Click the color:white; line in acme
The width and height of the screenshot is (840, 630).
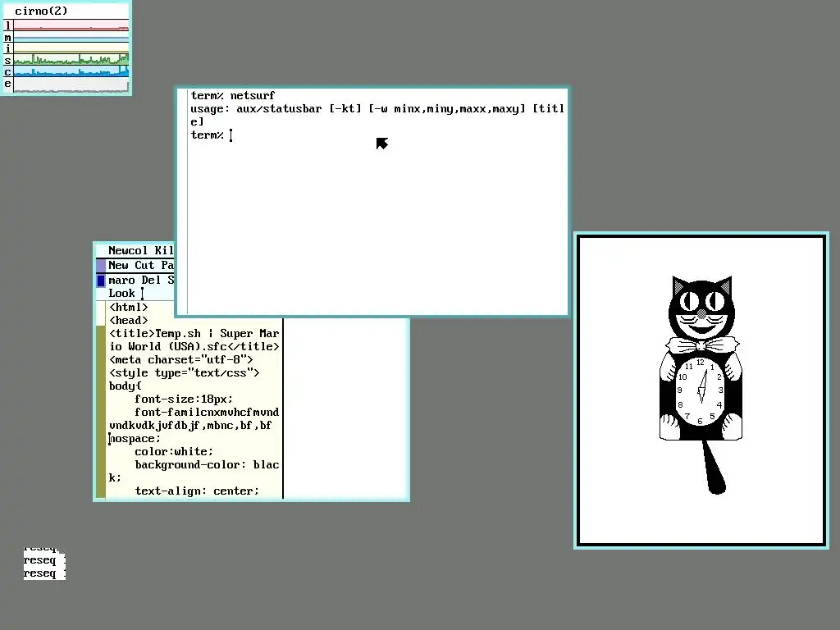(x=174, y=452)
